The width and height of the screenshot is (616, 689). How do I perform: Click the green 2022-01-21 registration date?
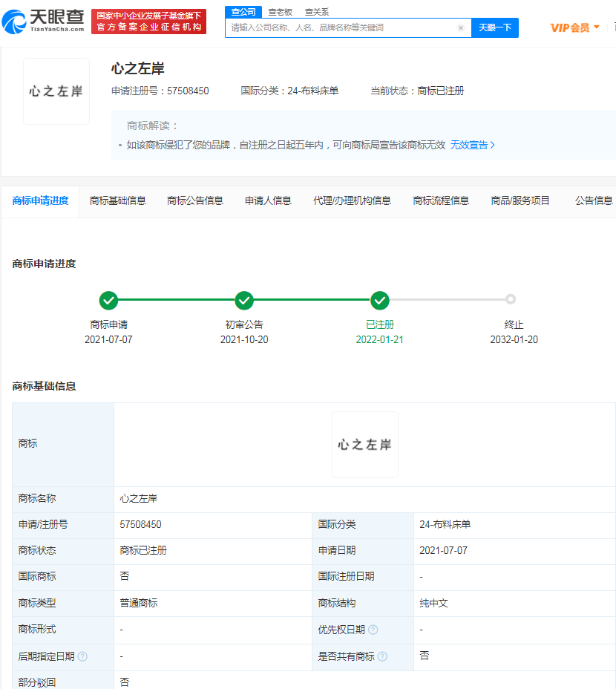point(379,339)
